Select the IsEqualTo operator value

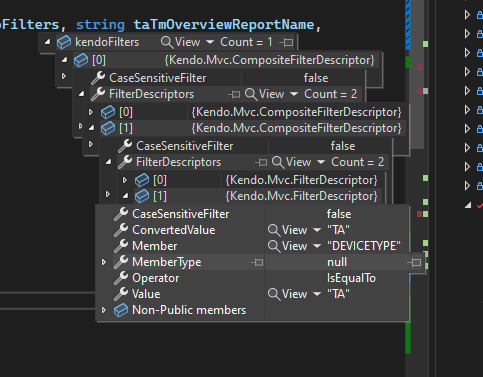click(x=351, y=278)
